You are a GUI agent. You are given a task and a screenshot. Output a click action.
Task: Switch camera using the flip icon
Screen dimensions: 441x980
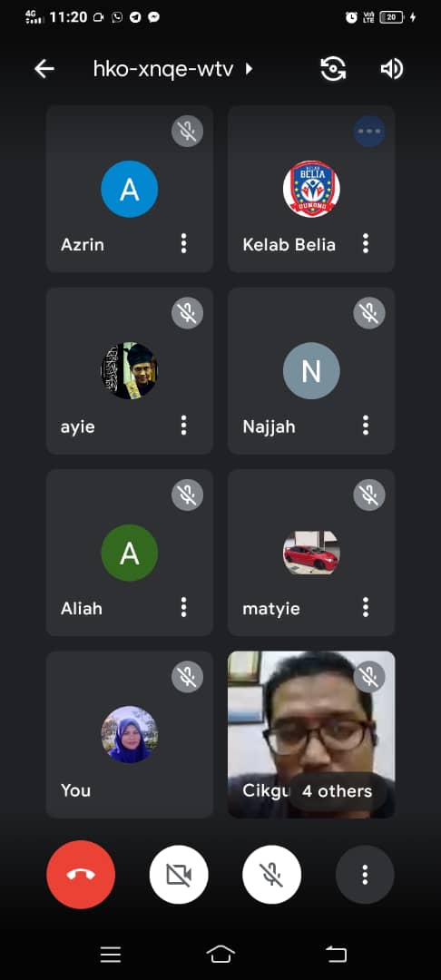pyautogui.click(x=333, y=68)
